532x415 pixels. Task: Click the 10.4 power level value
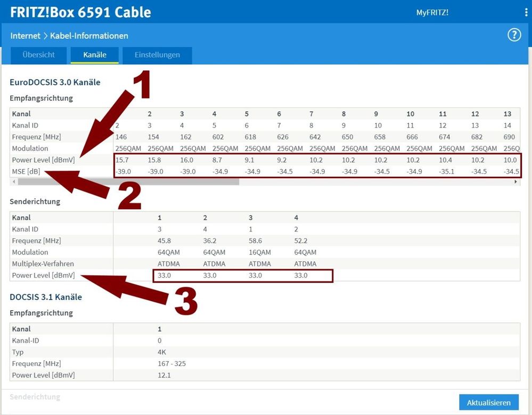pos(445,160)
